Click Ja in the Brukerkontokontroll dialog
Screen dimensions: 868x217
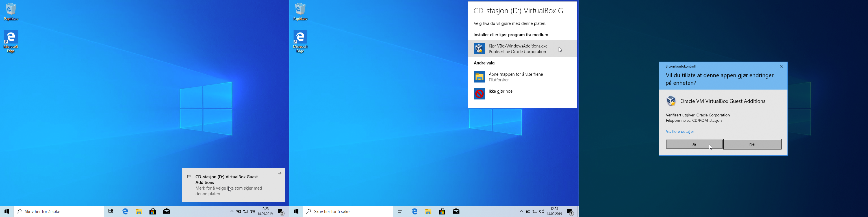click(694, 144)
